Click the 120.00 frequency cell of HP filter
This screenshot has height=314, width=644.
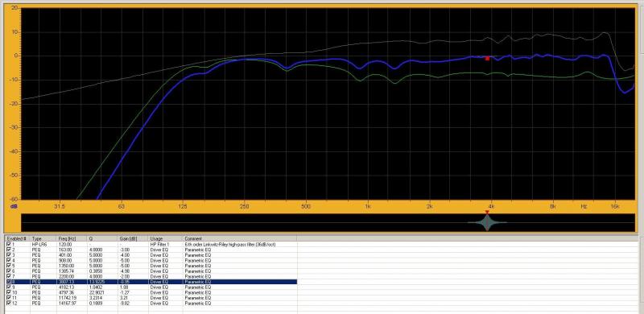[x=66, y=244]
